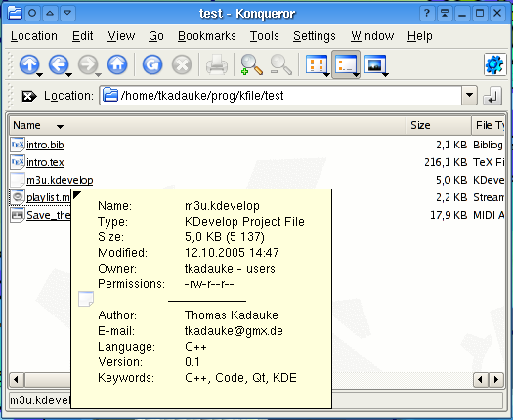Screen dimensions: 513x420
Task: Click the animated KDE gear icon
Action: tap(494, 64)
